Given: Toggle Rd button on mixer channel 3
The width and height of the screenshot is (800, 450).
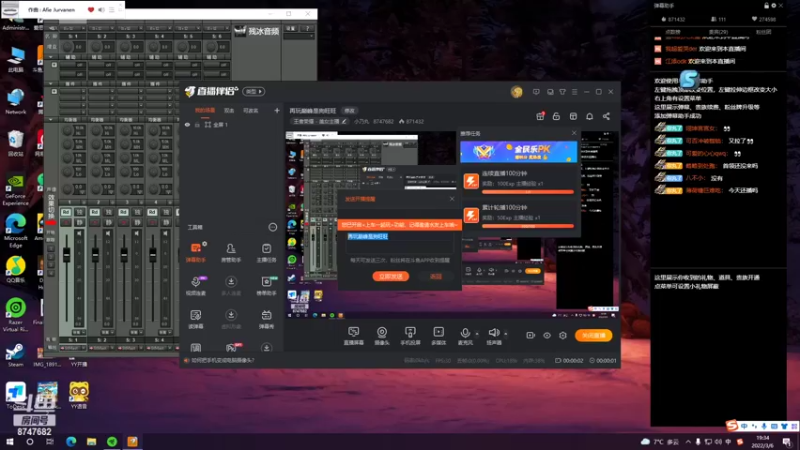Looking at the screenshot, I should [x=123, y=212].
